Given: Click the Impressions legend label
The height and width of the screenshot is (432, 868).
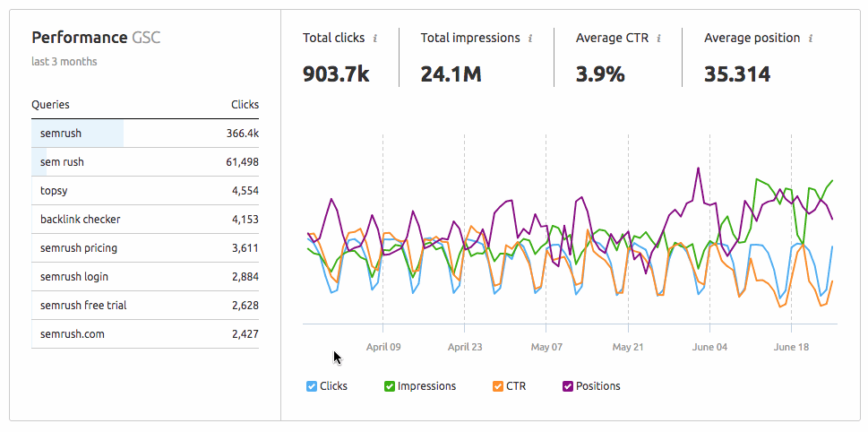Looking at the screenshot, I should click(426, 386).
